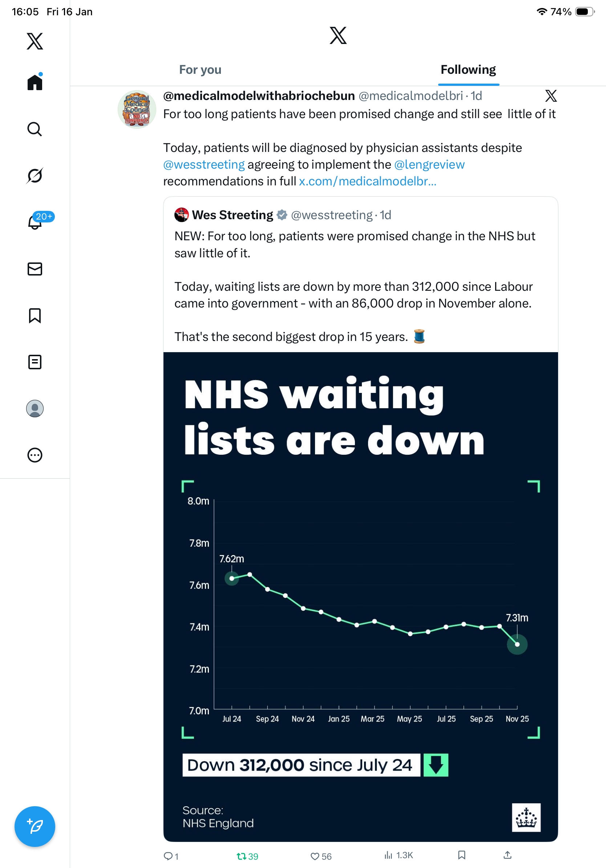Image resolution: width=606 pixels, height=868 pixels.
Task: Open the @lengreview mention link
Action: coord(429,165)
